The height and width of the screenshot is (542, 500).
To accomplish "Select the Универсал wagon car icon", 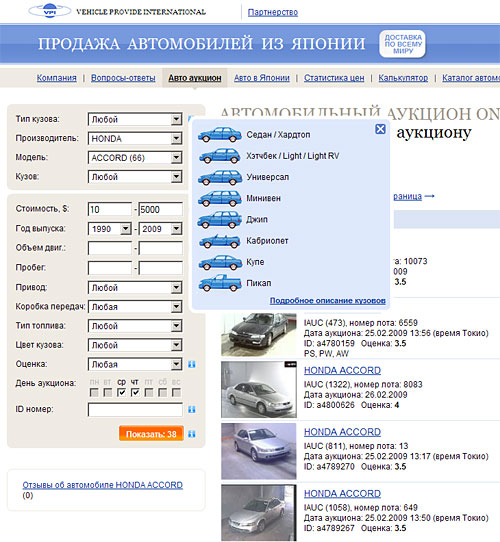I will coord(220,177).
